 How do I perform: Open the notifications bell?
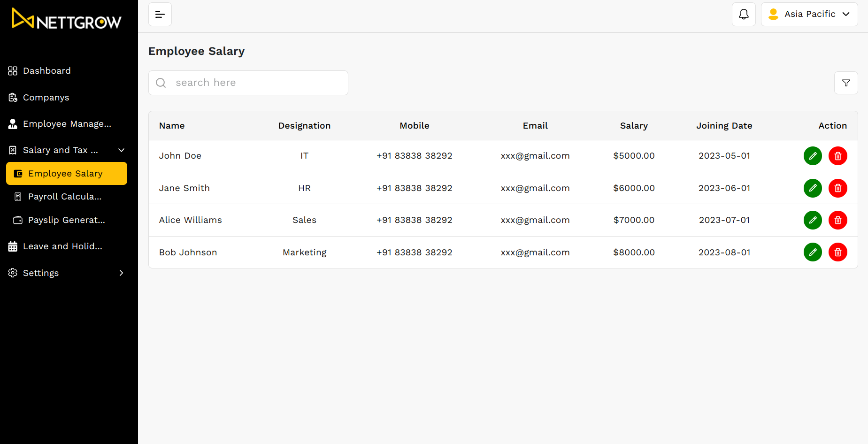tap(744, 14)
